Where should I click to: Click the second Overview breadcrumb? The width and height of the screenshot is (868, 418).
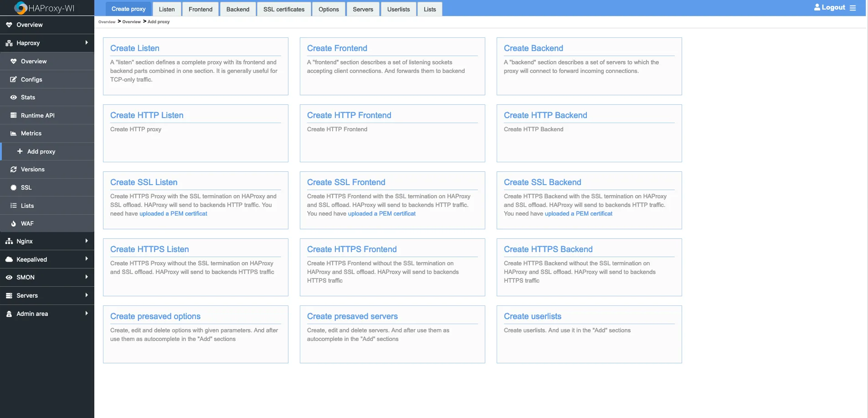(131, 22)
